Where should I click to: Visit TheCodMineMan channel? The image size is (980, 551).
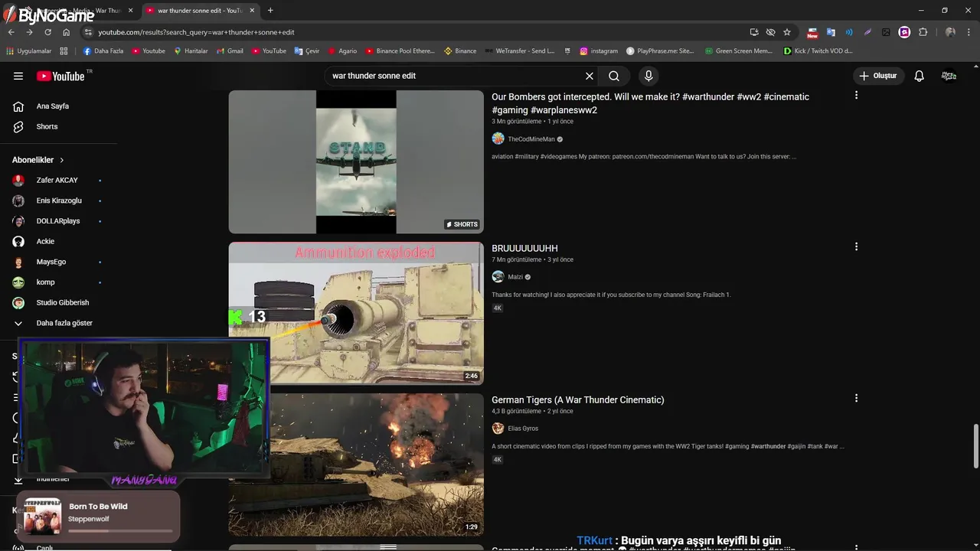[x=531, y=139]
